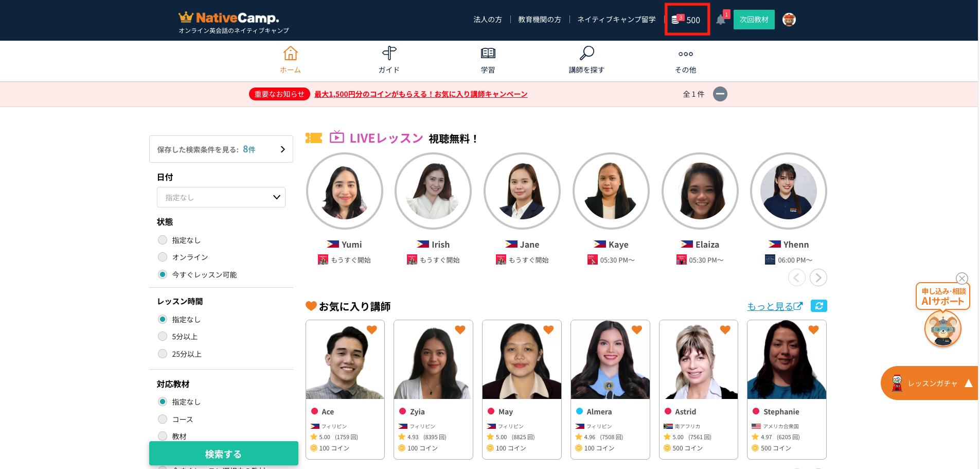Click the 検索する button
Screen dimensions: 980x469
click(x=224, y=454)
